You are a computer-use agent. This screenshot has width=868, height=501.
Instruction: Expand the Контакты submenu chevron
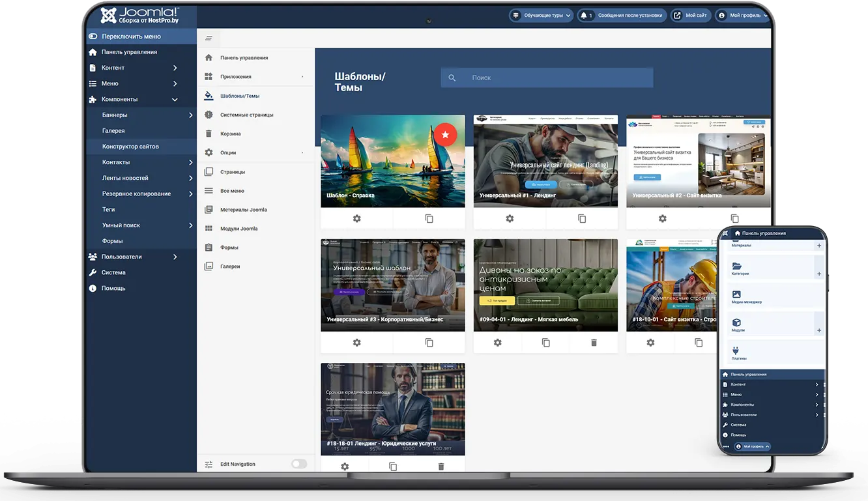tap(190, 162)
